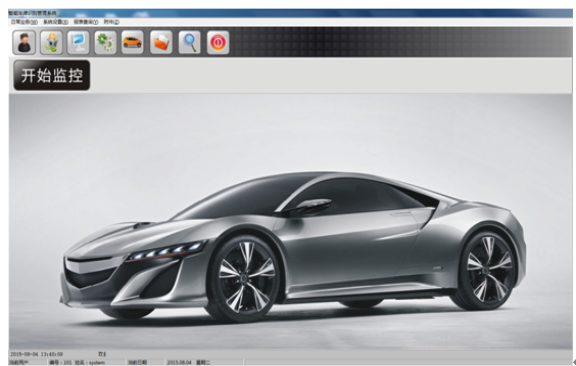Image resolution: width=576 pixels, height=366 pixels.
Task: Select the computer monitor icon
Action: 78,42
